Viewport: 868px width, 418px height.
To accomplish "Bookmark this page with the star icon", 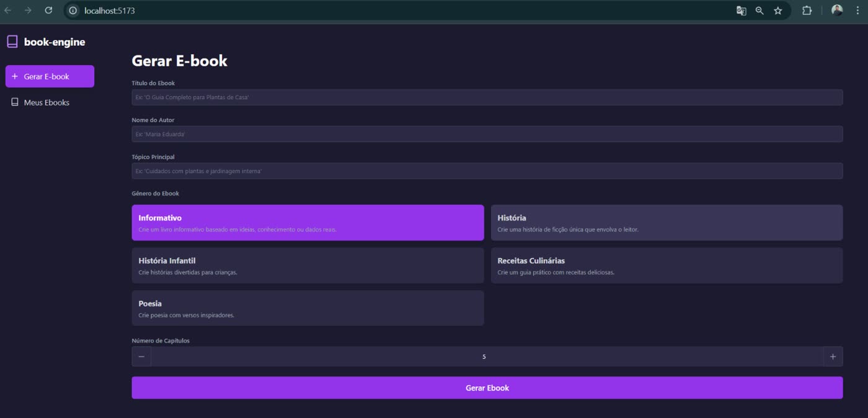I will pyautogui.click(x=778, y=11).
